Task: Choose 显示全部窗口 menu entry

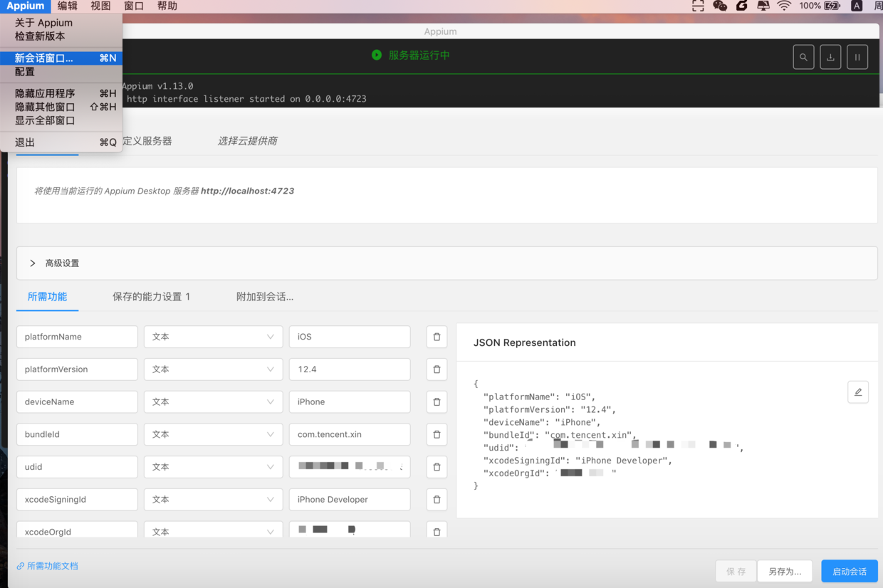Action: (61, 121)
